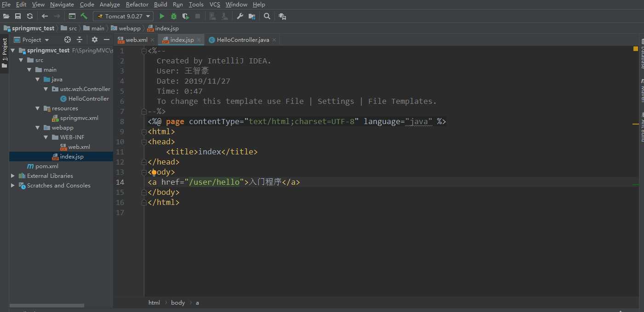The height and width of the screenshot is (312, 644).
Task: Open the File menu
Action: pos(6,4)
